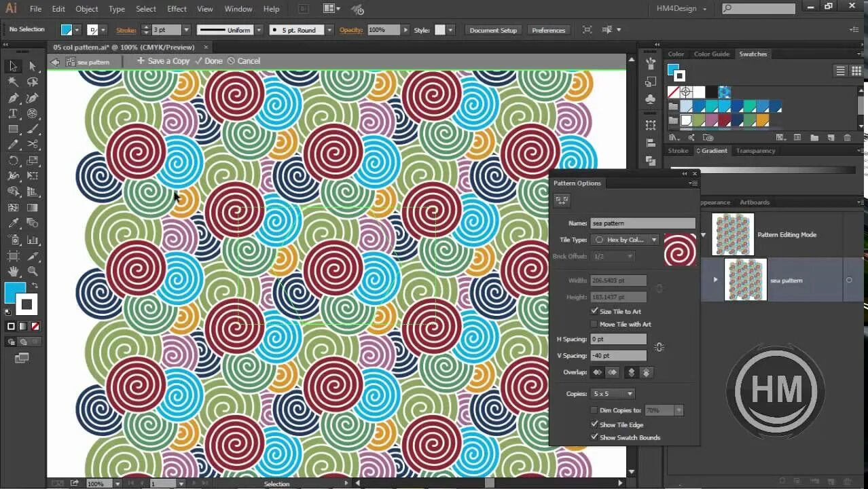
Task: Select the Artboard tool
Action: tap(13, 255)
